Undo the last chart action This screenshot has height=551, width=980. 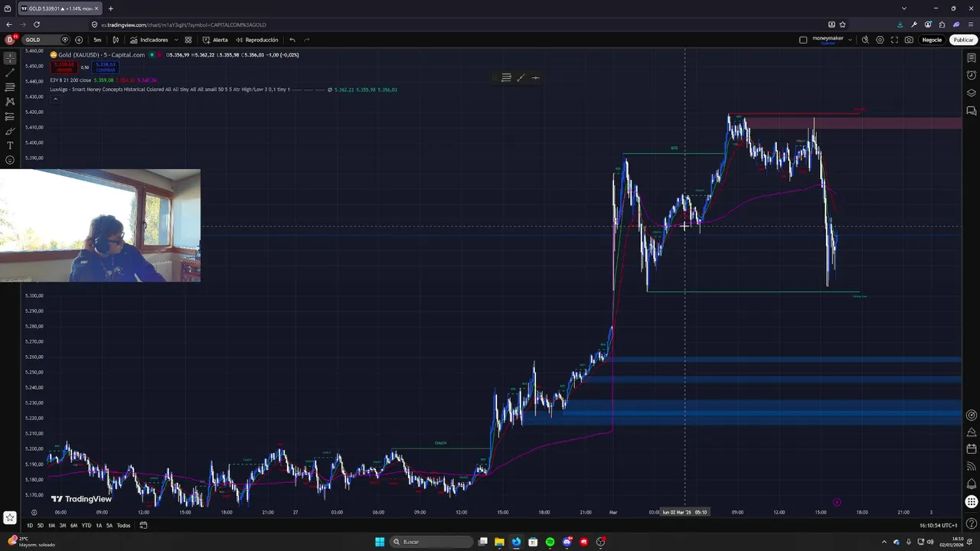(292, 40)
